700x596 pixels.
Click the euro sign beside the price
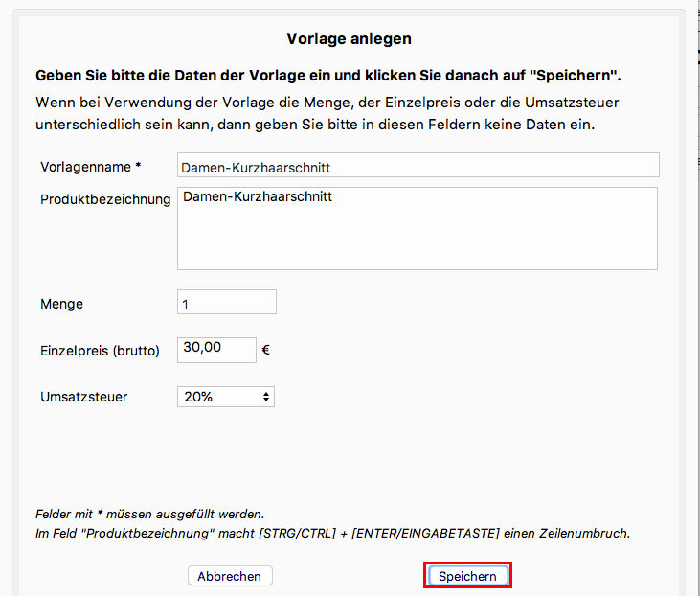tap(265, 351)
